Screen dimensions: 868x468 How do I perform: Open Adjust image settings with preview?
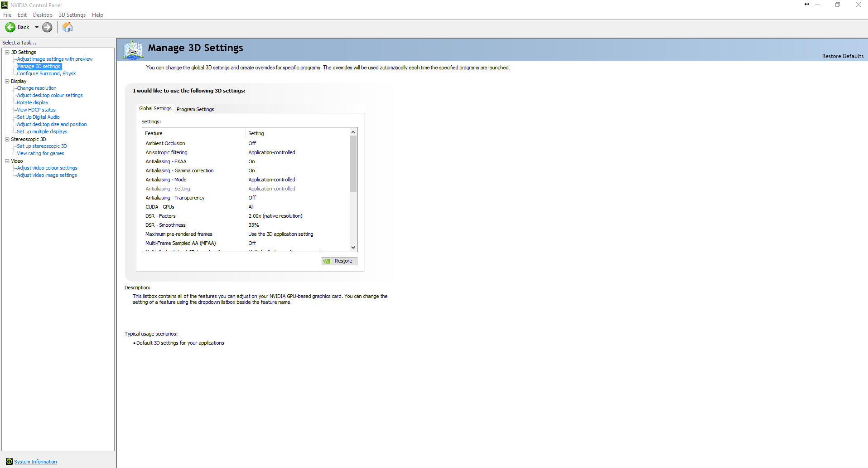click(55, 59)
